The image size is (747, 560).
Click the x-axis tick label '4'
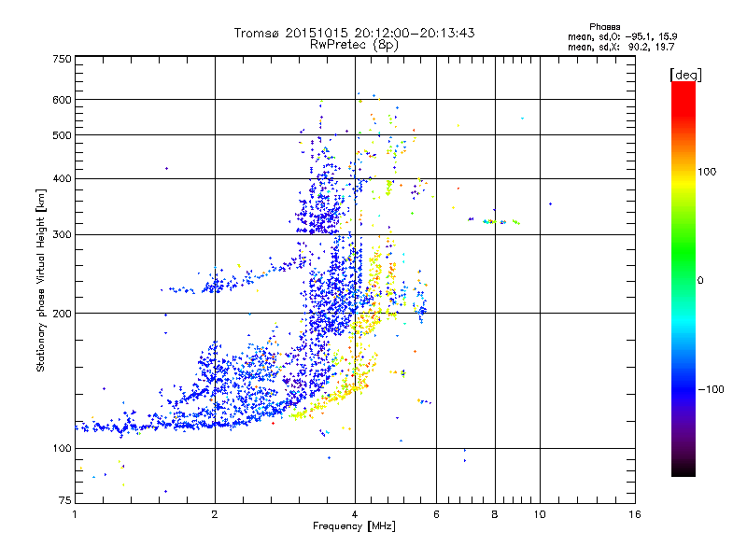pos(355,514)
